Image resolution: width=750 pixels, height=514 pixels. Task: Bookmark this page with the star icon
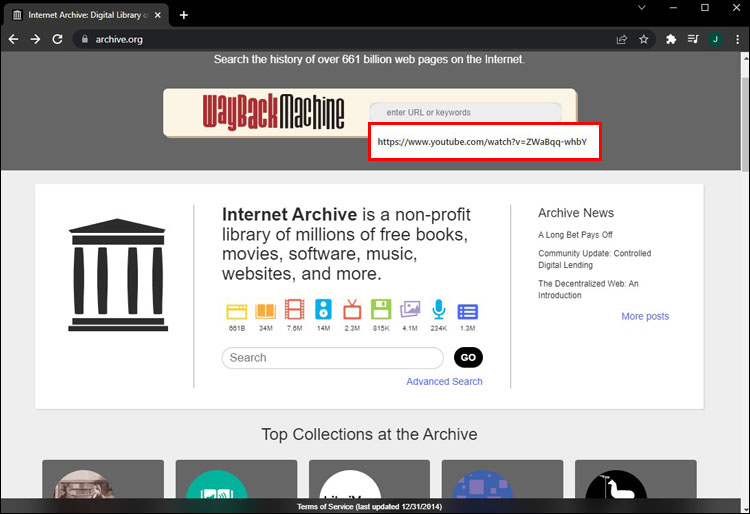(644, 39)
